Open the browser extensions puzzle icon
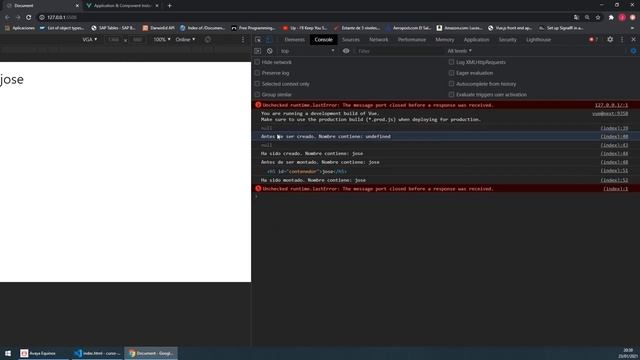Viewport: 640px width, 360px height. (611, 18)
